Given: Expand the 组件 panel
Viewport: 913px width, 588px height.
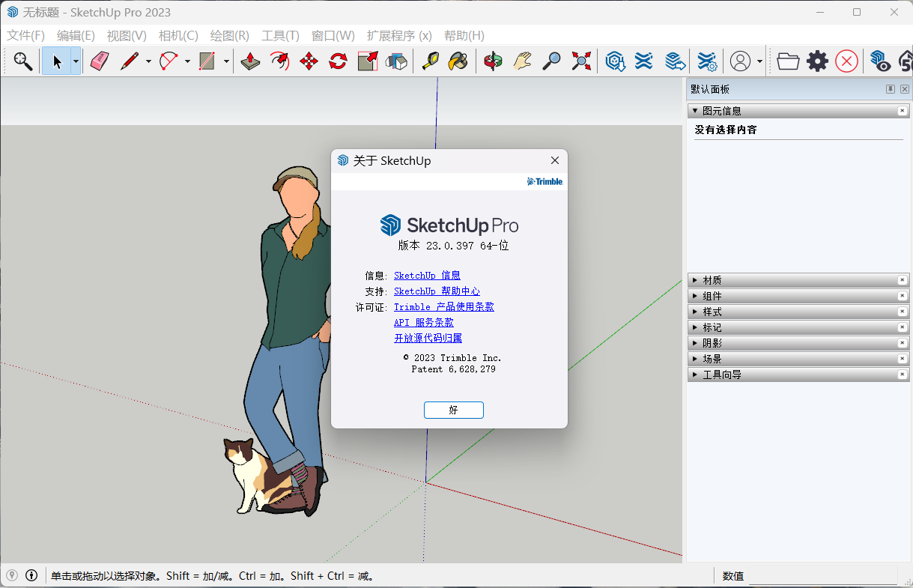Looking at the screenshot, I should (x=695, y=296).
